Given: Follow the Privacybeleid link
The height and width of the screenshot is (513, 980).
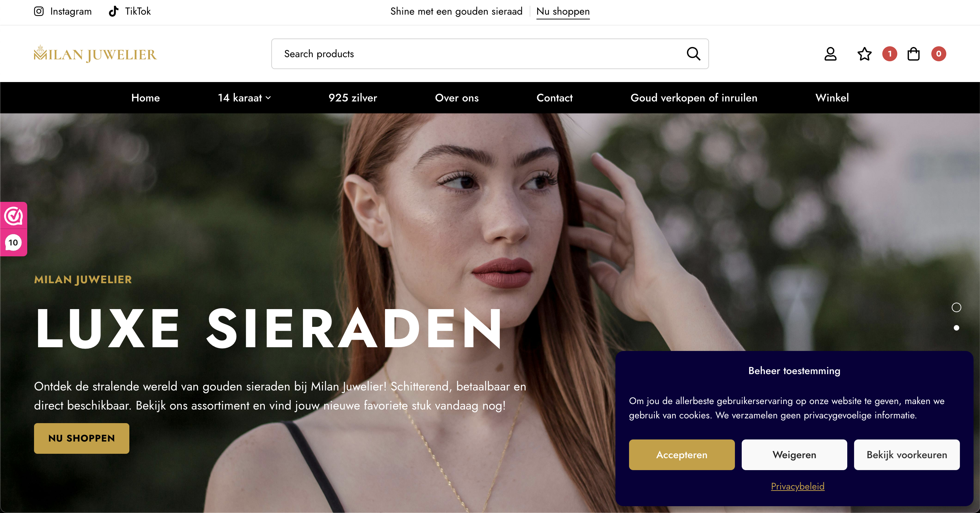Looking at the screenshot, I should [798, 486].
